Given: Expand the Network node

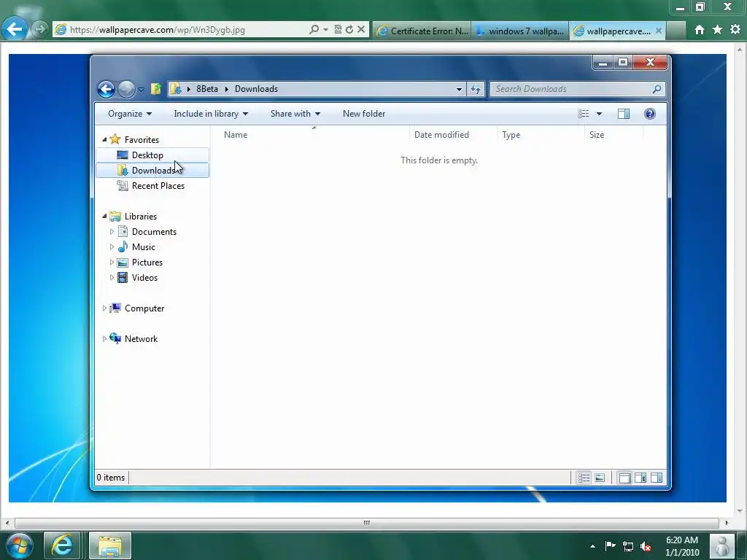Looking at the screenshot, I should [x=104, y=338].
